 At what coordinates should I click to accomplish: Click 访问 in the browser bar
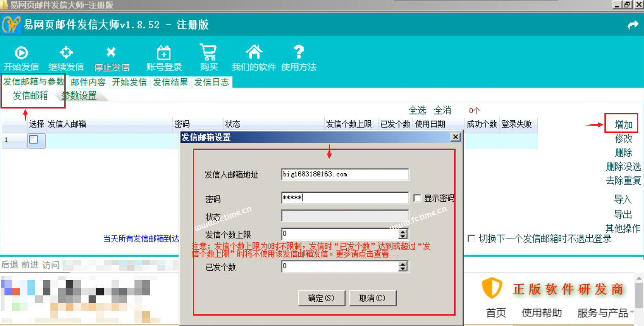click(51, 265)
